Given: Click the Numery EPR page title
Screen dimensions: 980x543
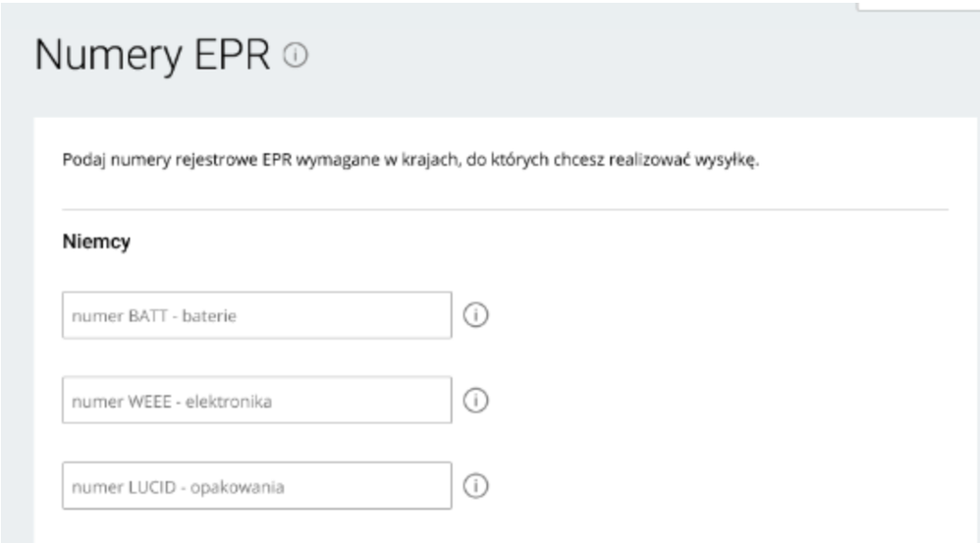Looking at the screenshot, I should pyautogui.click(x=152, y=57).
